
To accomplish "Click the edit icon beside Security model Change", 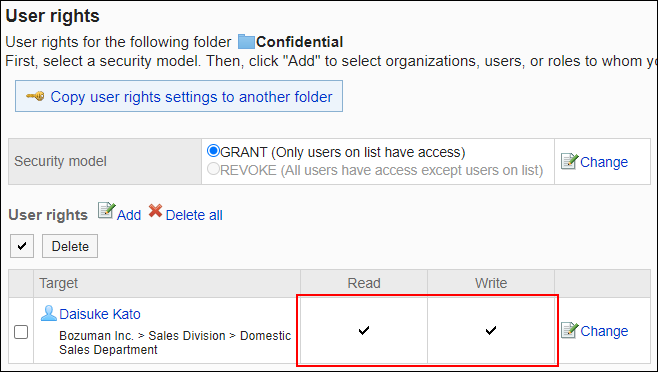I will pyautogui.click(x=569, y=161).
